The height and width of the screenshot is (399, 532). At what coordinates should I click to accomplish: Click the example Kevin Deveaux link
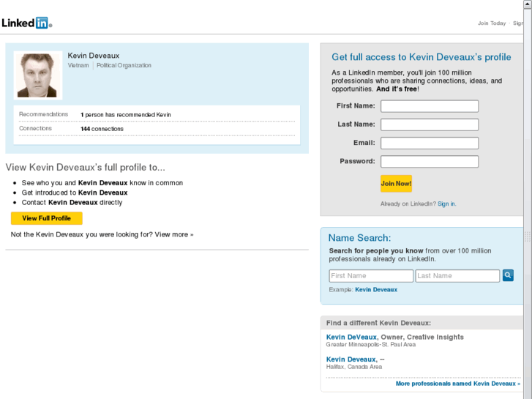376,290
